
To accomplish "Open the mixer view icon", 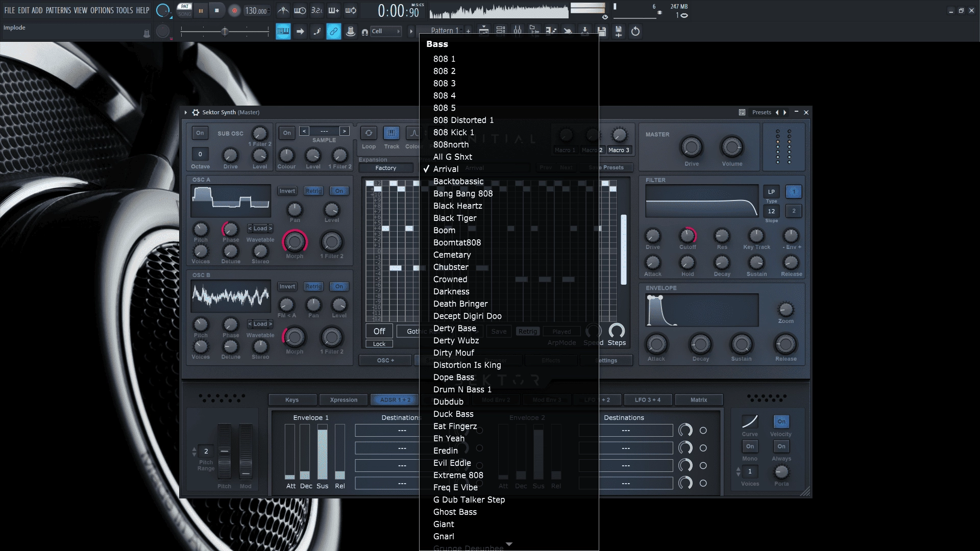I will pos(518,31).
